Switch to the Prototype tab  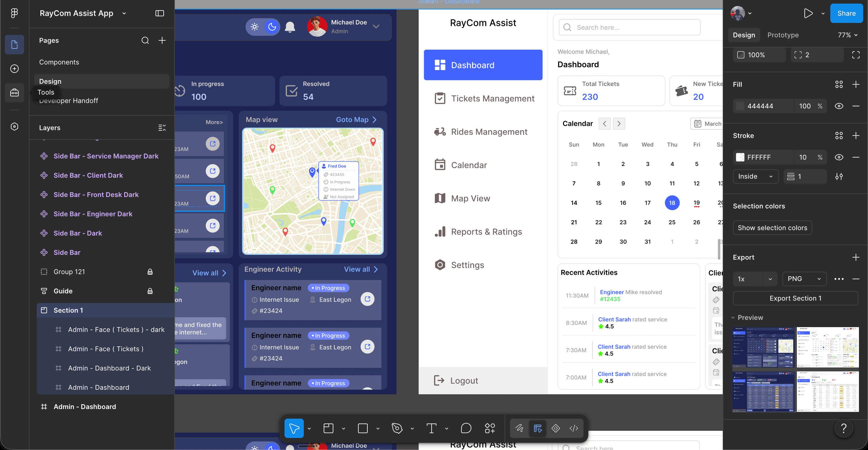[x=783, y=35]
